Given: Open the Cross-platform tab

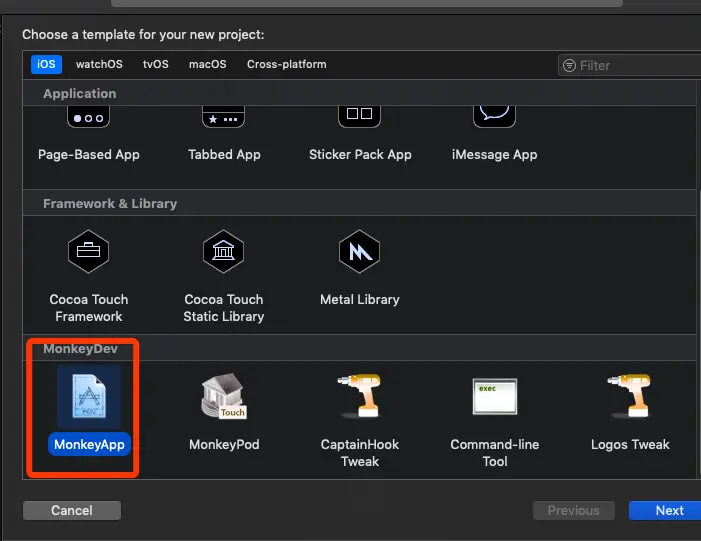Looking at the screenshot, I should click(x=287, y=64).
